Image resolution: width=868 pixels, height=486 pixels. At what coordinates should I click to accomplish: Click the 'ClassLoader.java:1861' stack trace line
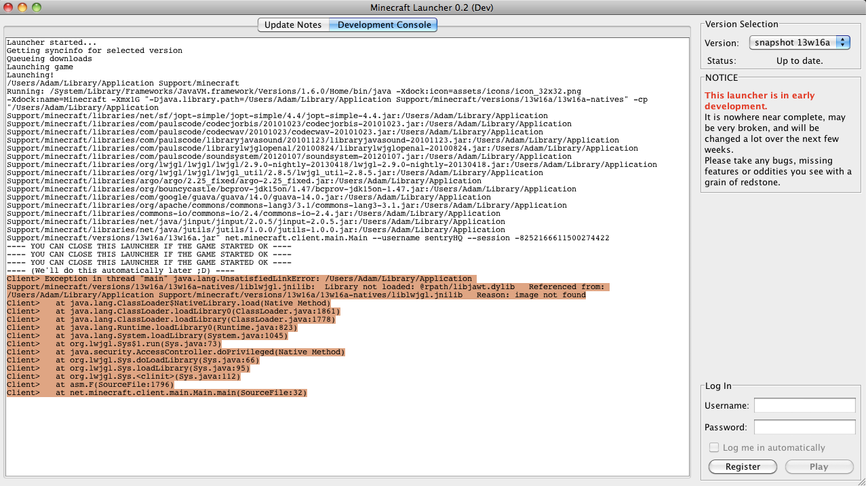click(x=174, y=311)
